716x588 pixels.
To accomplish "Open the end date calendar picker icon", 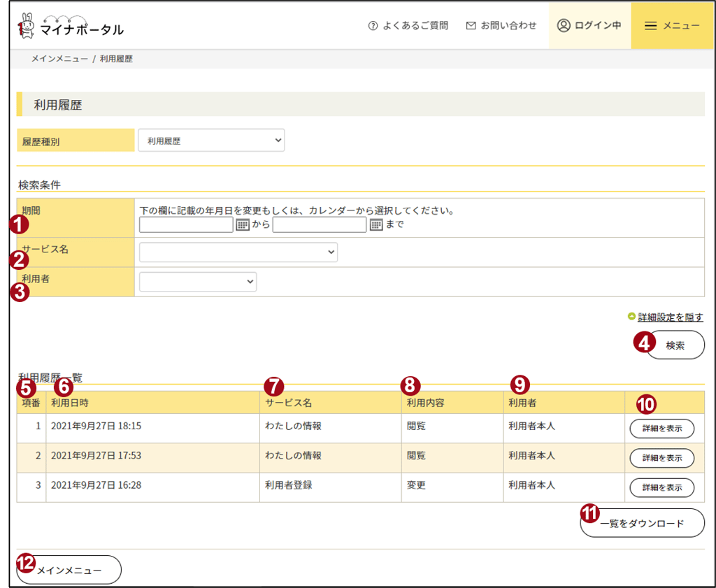I will coord(376,224).
